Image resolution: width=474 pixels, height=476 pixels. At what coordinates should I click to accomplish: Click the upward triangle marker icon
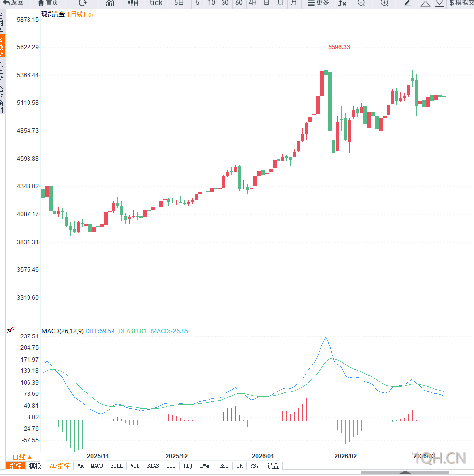point(426,3)
